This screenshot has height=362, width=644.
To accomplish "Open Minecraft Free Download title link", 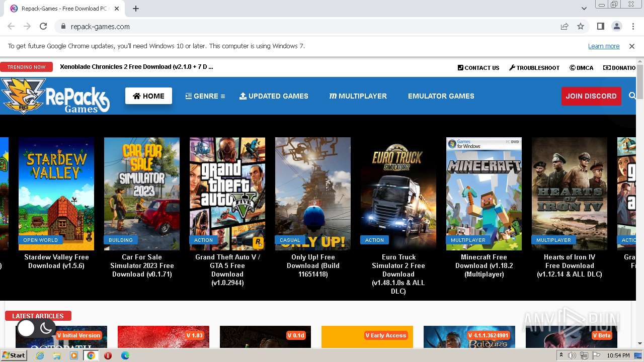I will (x=484, y=265).
